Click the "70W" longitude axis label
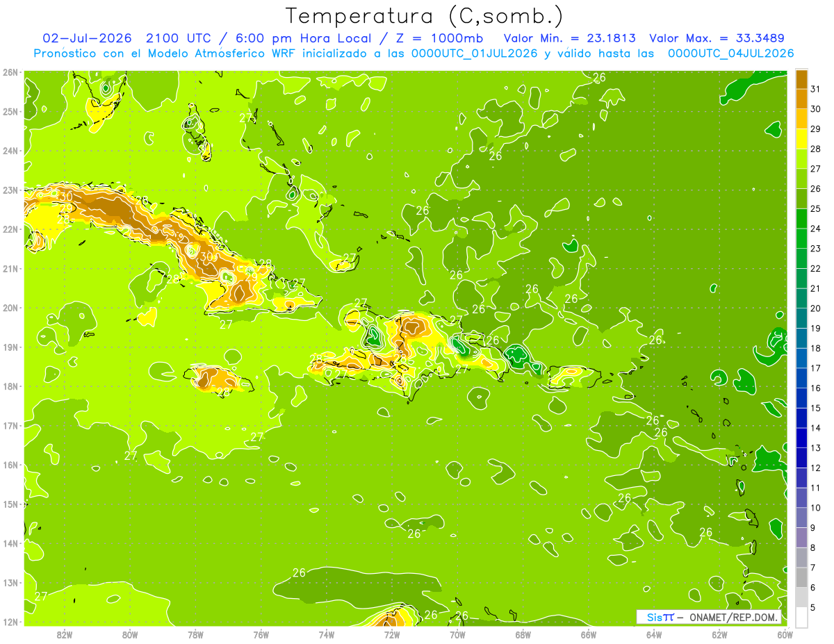 pos(457,634)
